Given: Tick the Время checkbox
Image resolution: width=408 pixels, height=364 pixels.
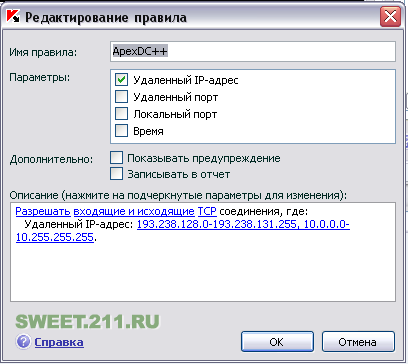Looking at the screenshot, I should (x=121, y=131).
